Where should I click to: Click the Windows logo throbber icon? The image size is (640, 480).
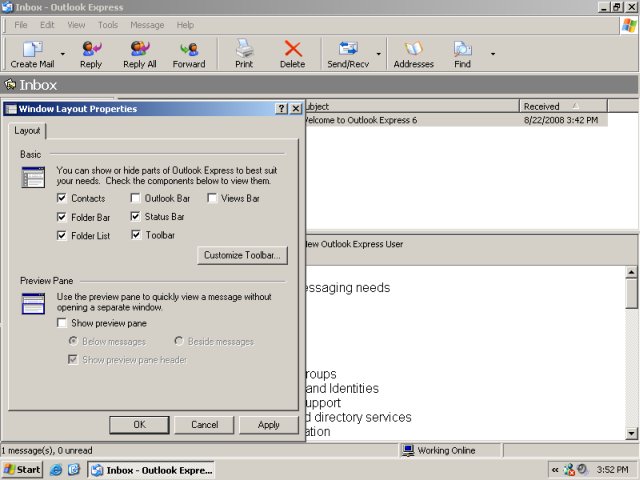tap(629, 25)
